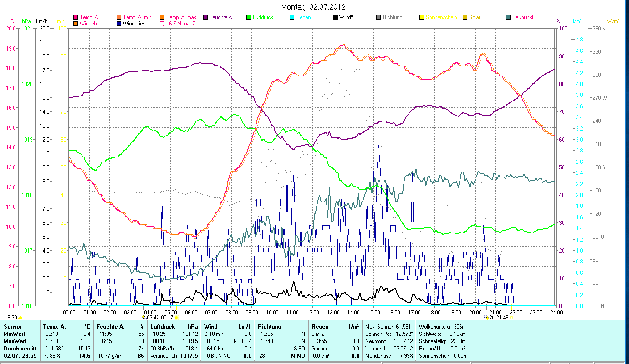Click the 12:00 time axis label

click(x=313, y=313)
